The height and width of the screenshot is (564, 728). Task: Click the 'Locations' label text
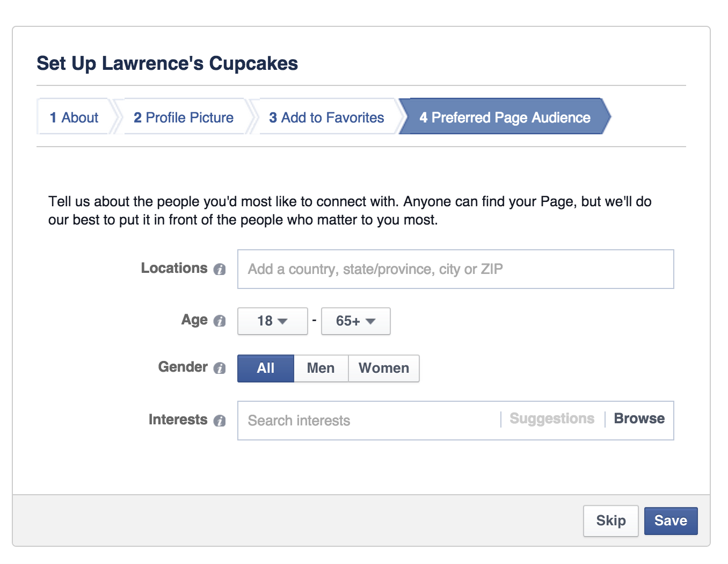click(x=174, y=268)
